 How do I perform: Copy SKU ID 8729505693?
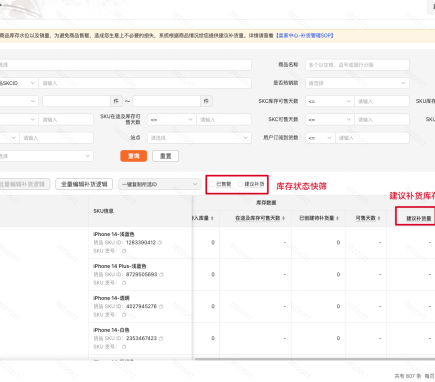[x=161, y=275]
